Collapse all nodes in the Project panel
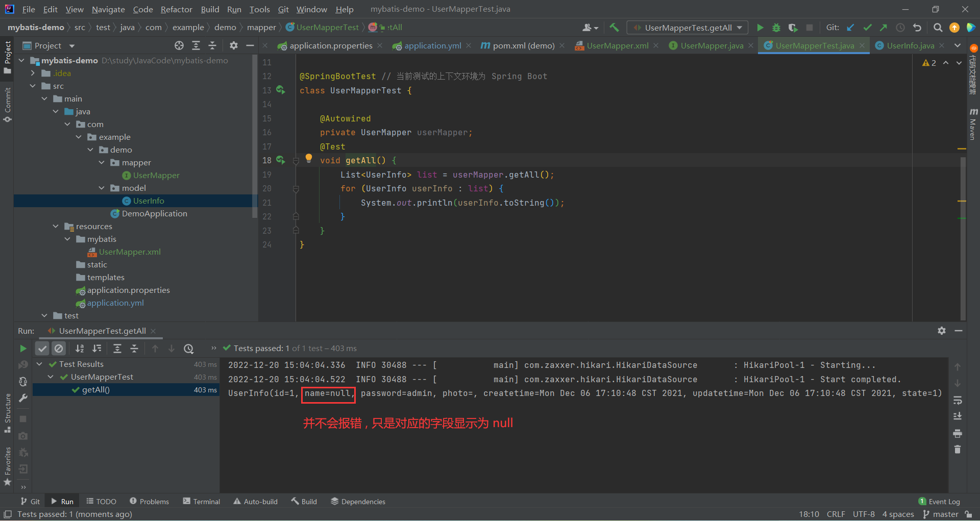Image resolution: width=980 pixels, height=521 pixels. coord(212,45)
